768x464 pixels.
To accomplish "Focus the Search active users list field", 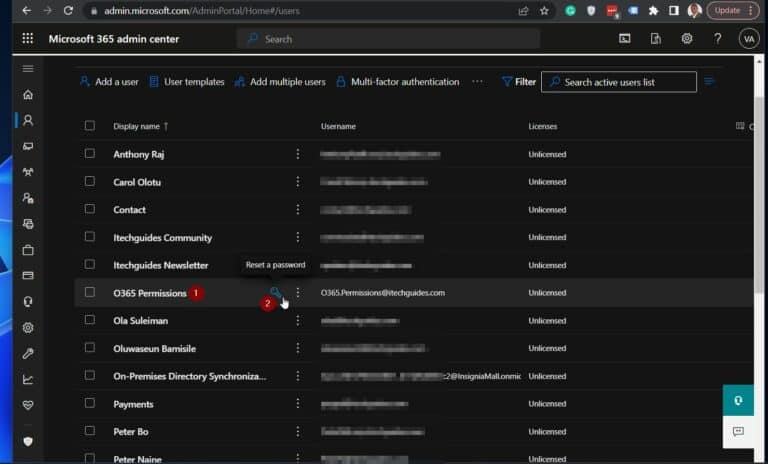I will pyautogui.click(x=619, y=82).
